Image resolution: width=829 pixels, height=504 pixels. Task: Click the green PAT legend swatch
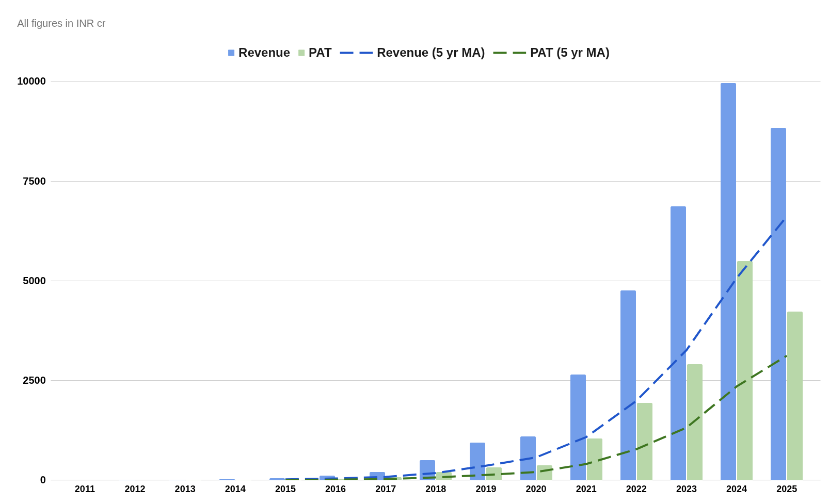click(301, 53)
